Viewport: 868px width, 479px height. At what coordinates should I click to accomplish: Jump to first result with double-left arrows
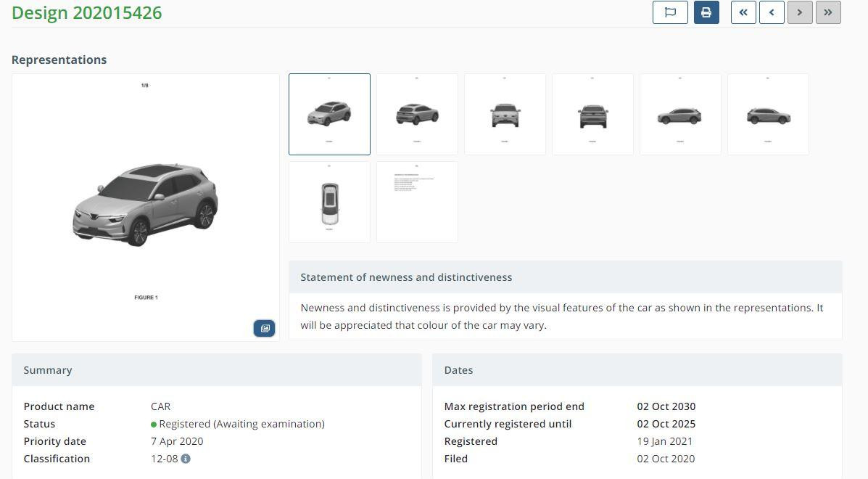743,12
